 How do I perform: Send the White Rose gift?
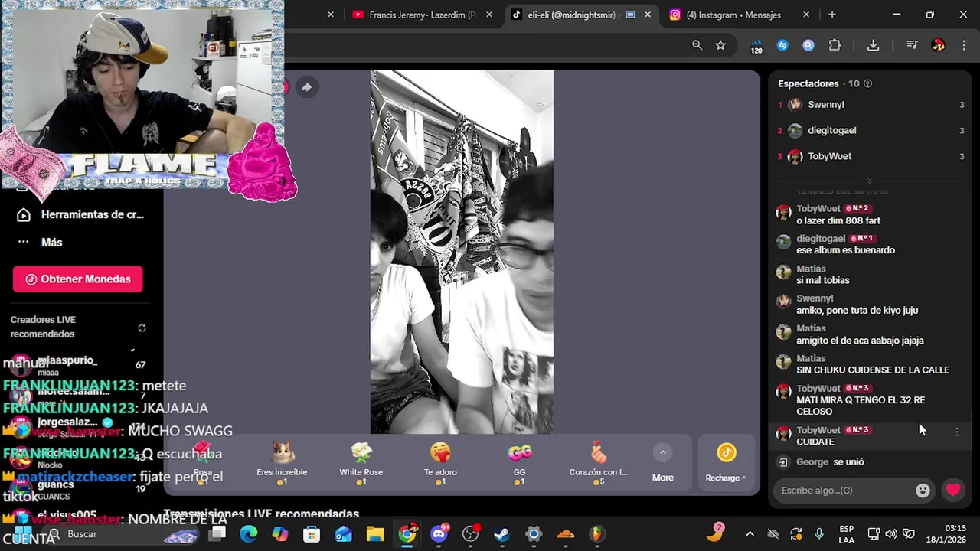pyautogui.click(x=361, y=463)
